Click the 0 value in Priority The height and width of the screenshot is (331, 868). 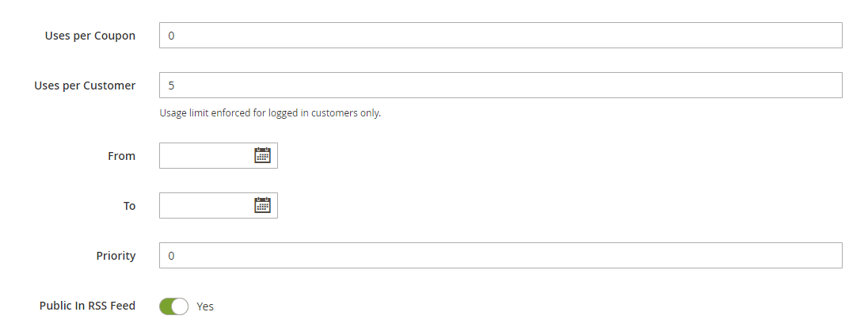[x=171, y=256]
